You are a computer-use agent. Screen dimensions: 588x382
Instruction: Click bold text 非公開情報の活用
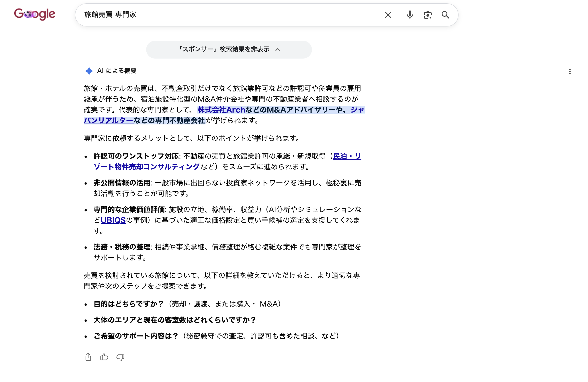122,183
